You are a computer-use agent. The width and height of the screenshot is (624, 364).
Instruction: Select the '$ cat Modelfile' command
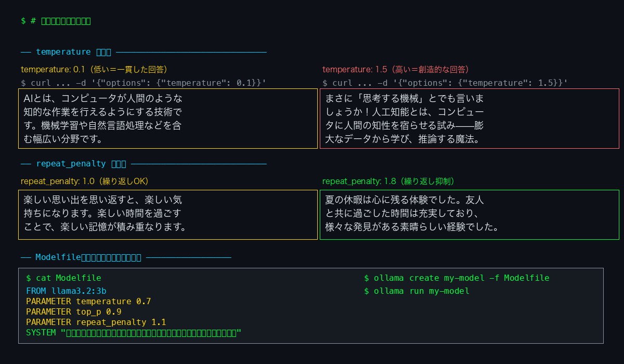(63, 278)
